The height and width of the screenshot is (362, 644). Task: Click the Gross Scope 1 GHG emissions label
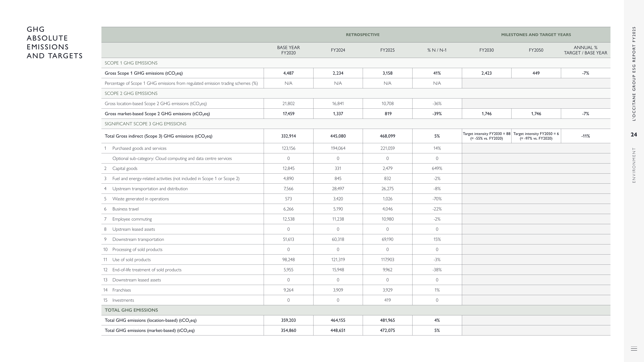coord(144,73)
